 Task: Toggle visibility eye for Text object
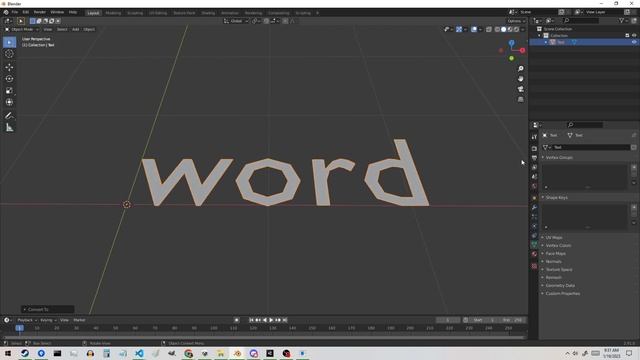634,42
